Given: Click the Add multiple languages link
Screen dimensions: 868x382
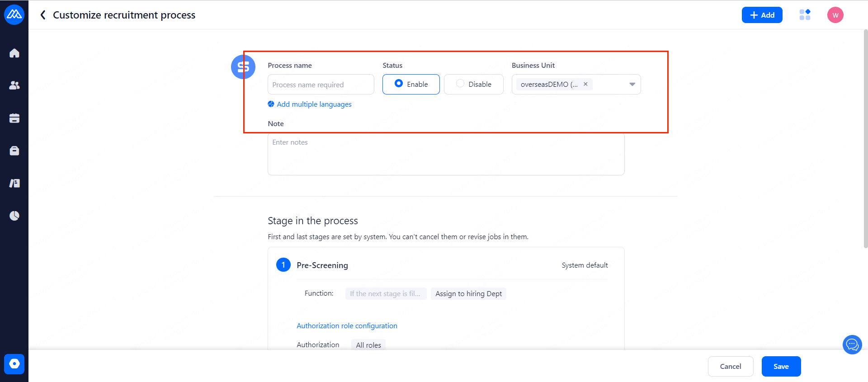Looking at the screenshot, I should click(x=314, y=104).
